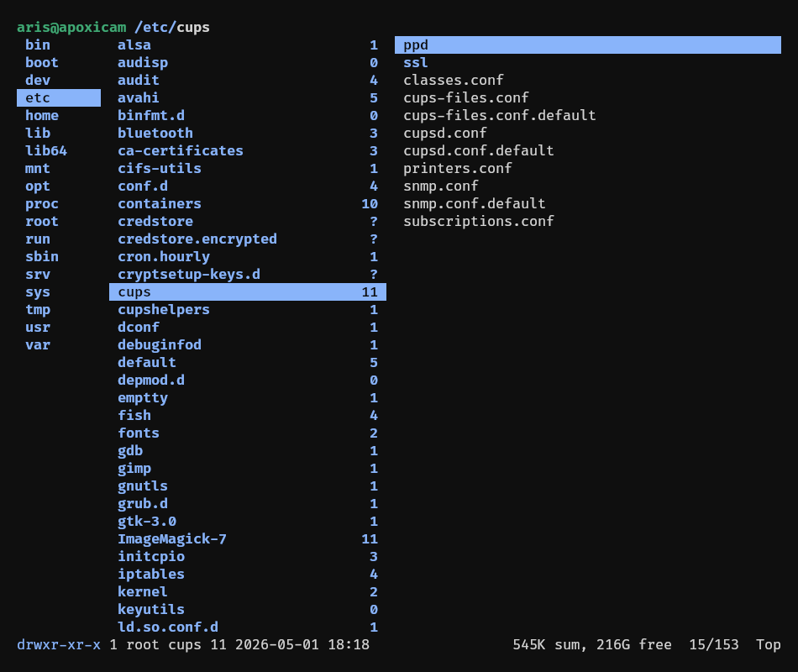Select printers.conf in the preview column
The width and height of the screenshot is (798, 672).
tap(458, 169)
